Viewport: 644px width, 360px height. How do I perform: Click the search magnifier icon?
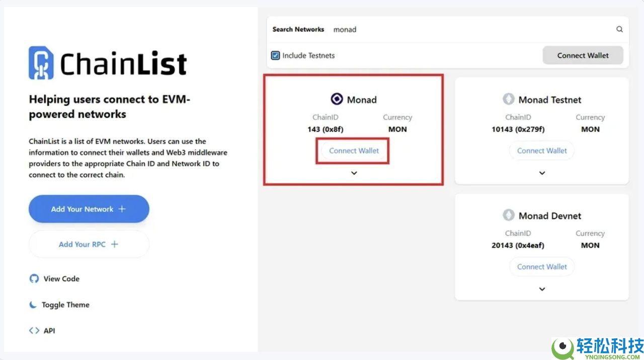[619, 29]
